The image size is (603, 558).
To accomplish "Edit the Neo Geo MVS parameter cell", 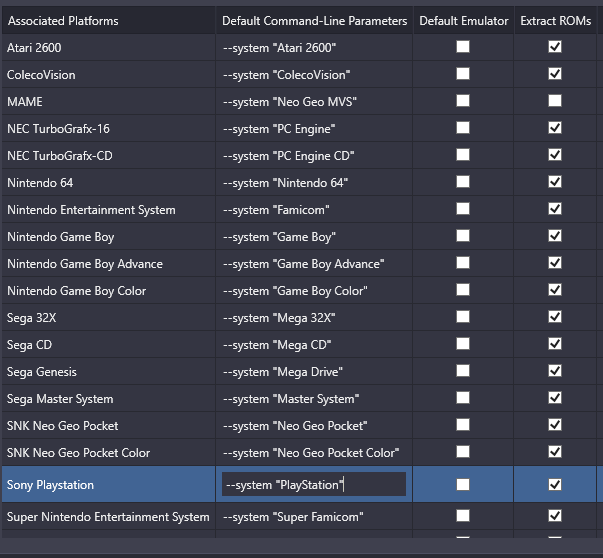I will [314, 102].
